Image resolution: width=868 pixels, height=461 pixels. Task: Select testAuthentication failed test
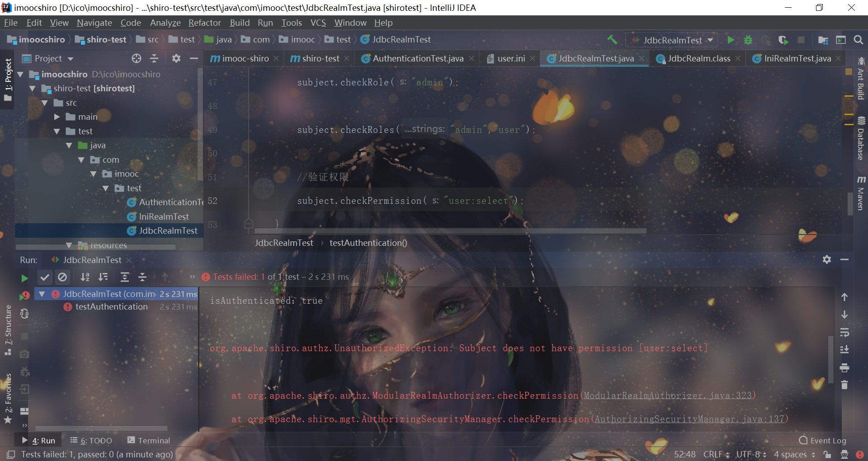(111, 307)
